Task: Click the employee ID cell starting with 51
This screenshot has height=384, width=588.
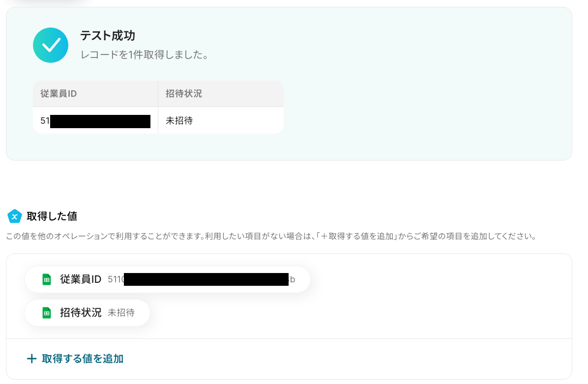Action: 96,121
